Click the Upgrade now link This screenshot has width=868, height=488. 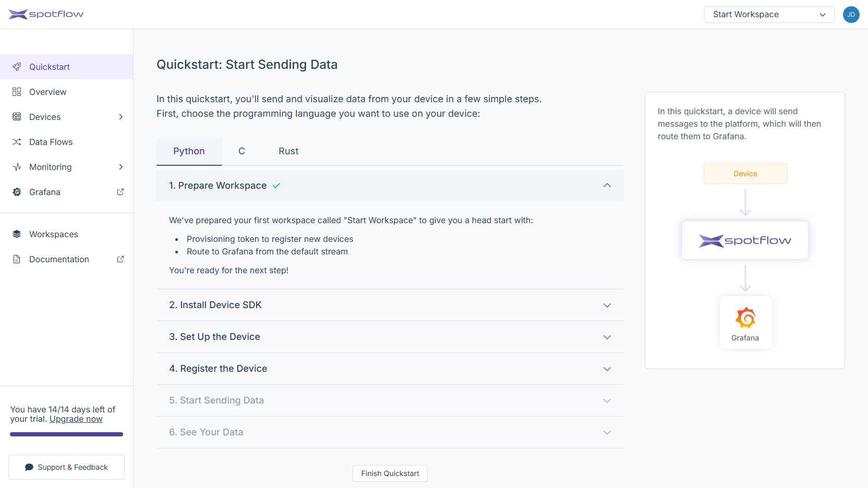click(x=76, y=419)
